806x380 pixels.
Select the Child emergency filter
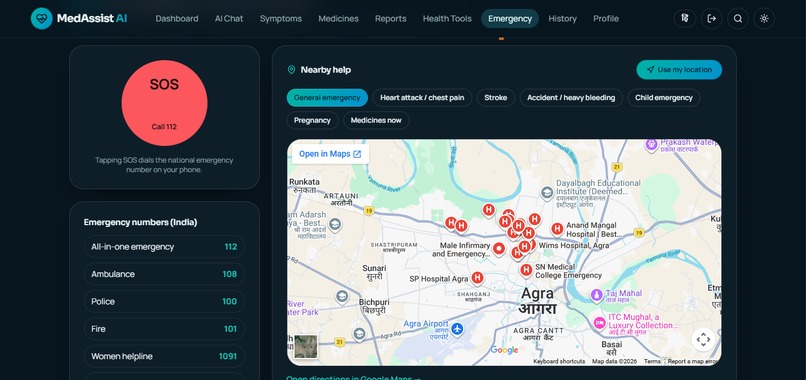664,98
